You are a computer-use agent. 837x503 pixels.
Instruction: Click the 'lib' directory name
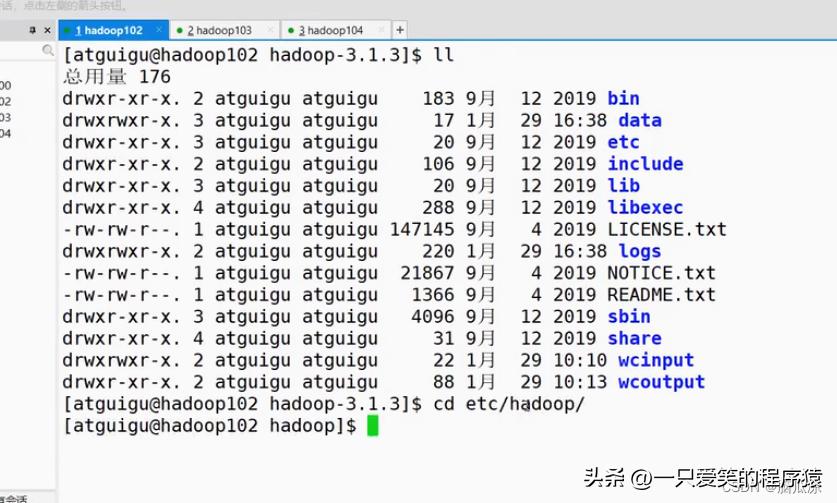623,186
